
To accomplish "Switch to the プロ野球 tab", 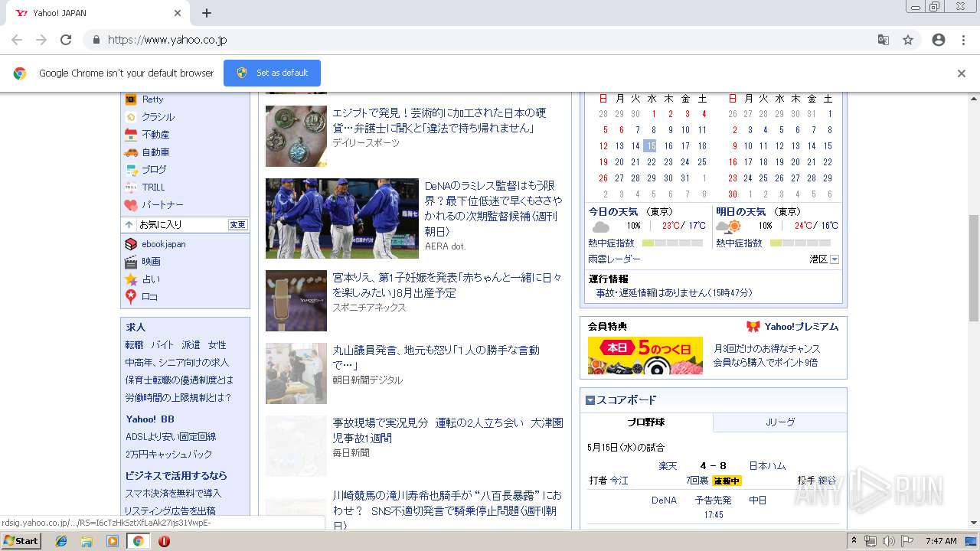I will tap(646, 422).
